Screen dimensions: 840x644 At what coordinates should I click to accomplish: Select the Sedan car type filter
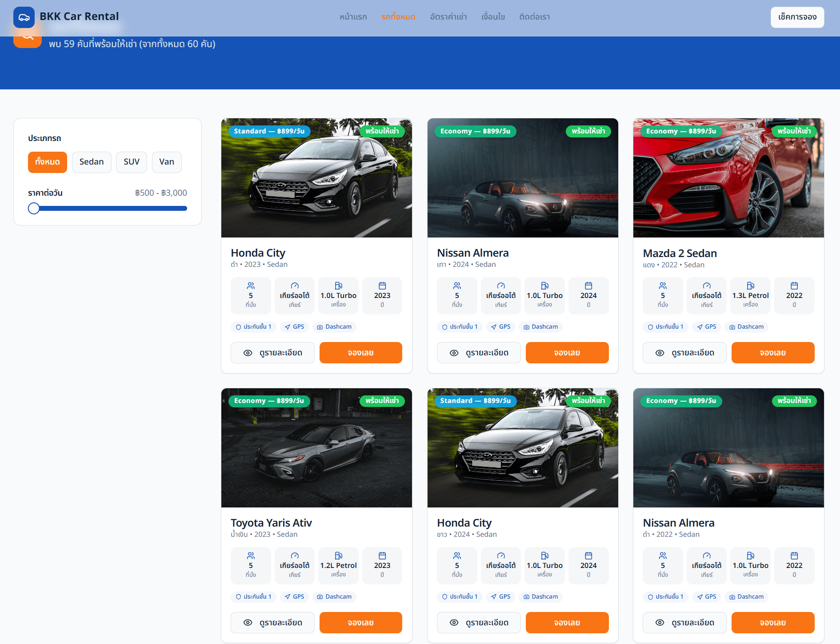[92, 162]
